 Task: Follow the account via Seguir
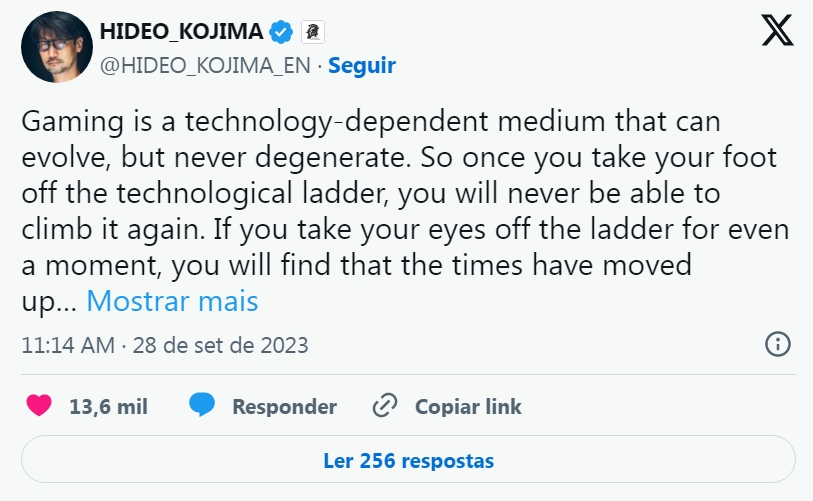coord(362,66)
